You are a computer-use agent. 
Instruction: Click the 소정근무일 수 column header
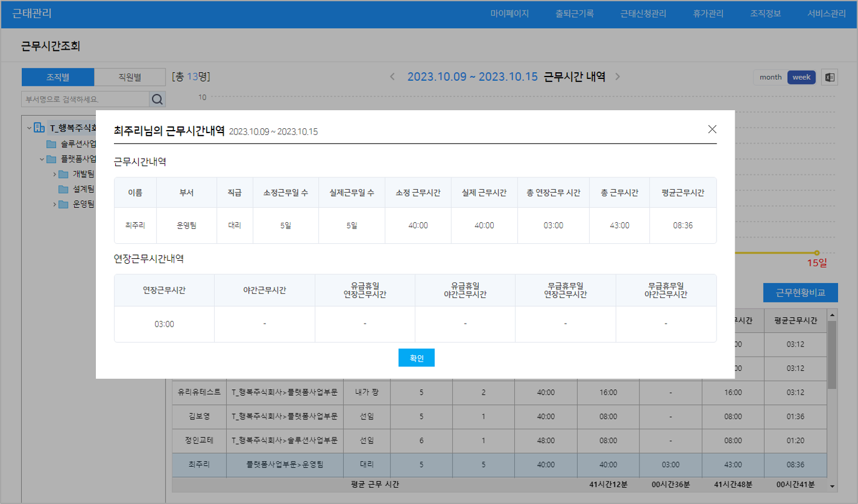pyautogui.click(x=286, y=193)
